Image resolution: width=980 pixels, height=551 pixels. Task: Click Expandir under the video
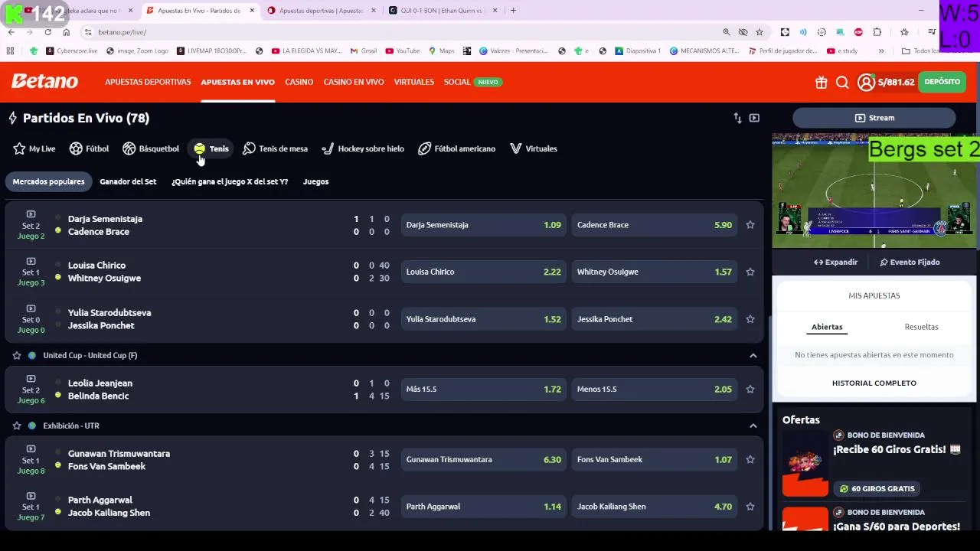tap(836, 262)
